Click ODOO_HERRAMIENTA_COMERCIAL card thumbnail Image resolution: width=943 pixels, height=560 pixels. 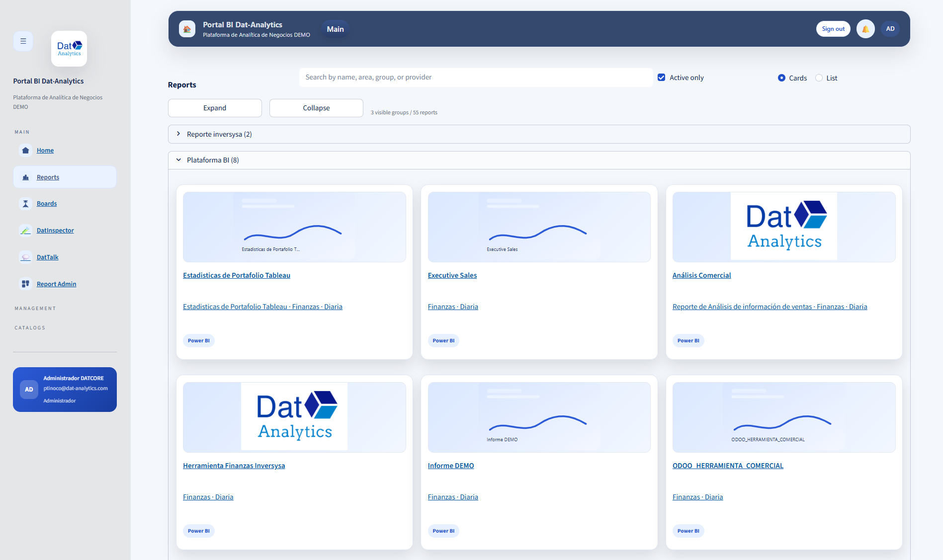784,417
